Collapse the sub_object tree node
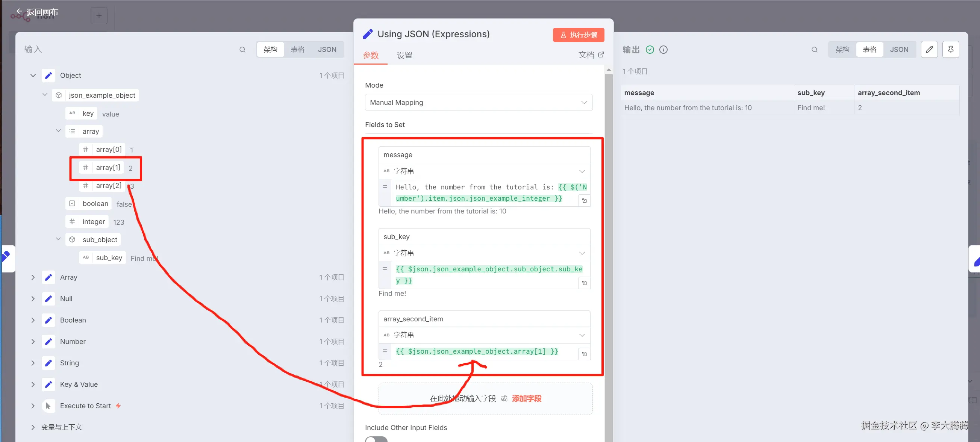980x442 pixels. click(x=58, y=239)
